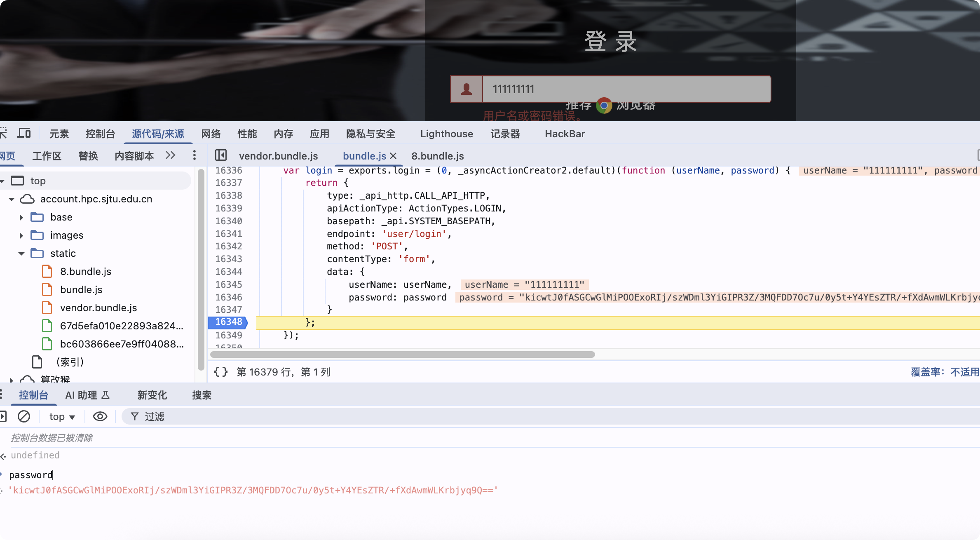This screenshot has height=540, width=980.
Task: Toggle breakpoint at line 16341 gutter
Action: pos(229,234)
